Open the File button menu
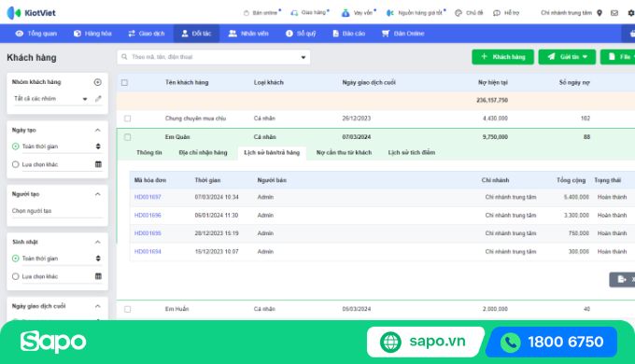Viewport: 635px width, 364px height. (x=618, y=57)
